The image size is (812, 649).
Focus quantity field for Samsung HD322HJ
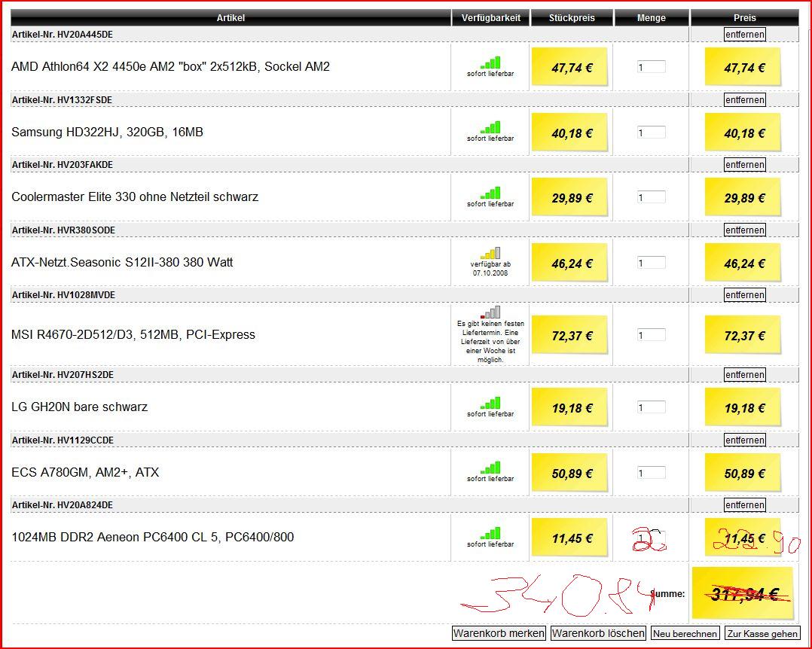[652, 132]
